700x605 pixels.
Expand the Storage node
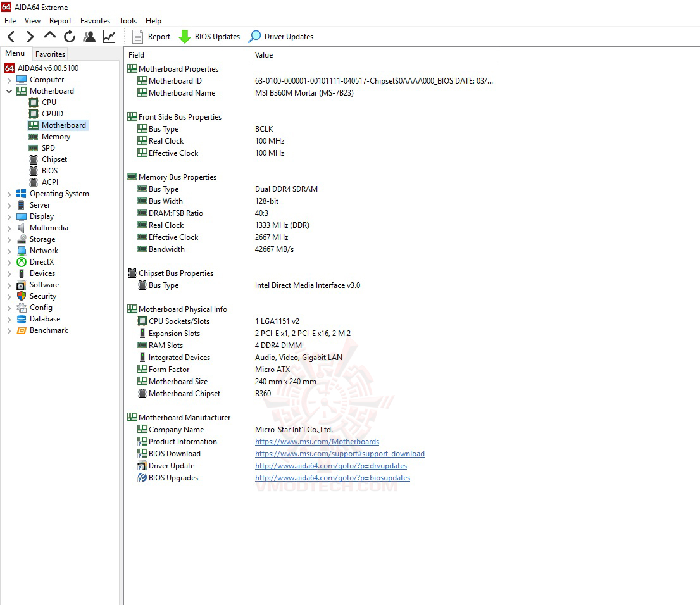click(x=9, y=239)
